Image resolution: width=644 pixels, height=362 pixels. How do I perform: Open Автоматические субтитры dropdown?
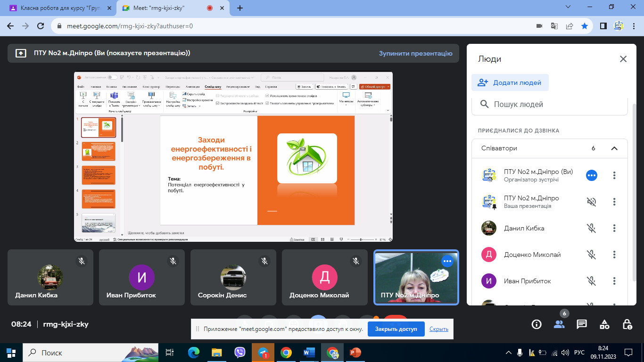point(368,99)
